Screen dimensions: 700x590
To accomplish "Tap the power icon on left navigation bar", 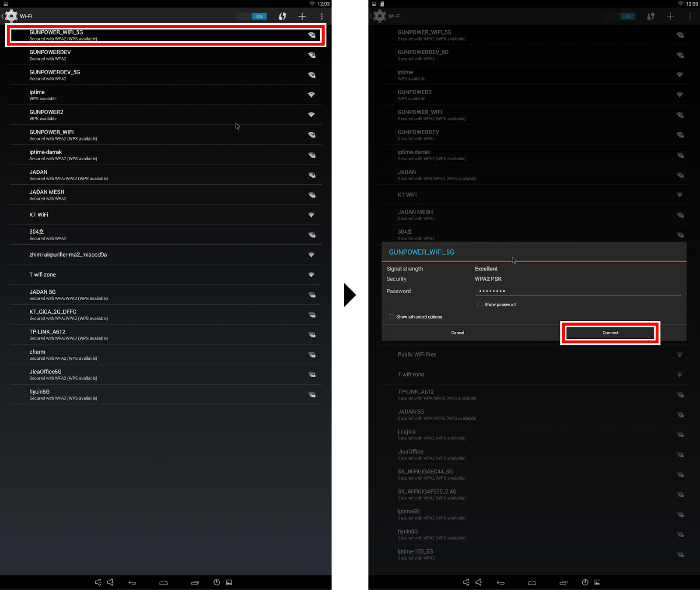I will 217,582.
